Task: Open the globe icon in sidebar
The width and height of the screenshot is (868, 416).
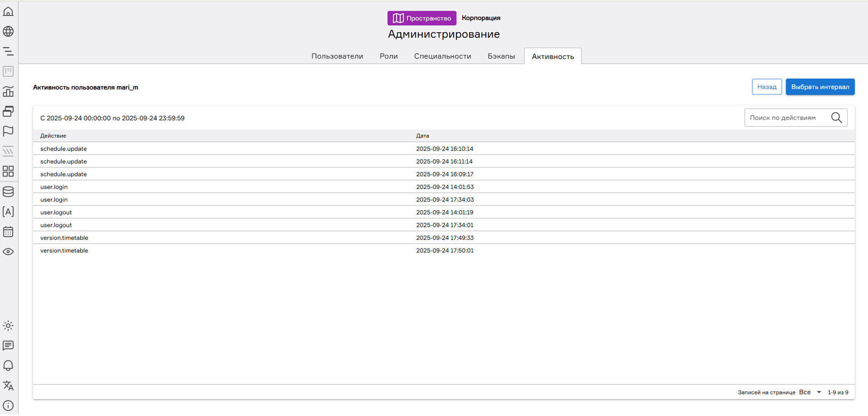Action: [8, 31]
